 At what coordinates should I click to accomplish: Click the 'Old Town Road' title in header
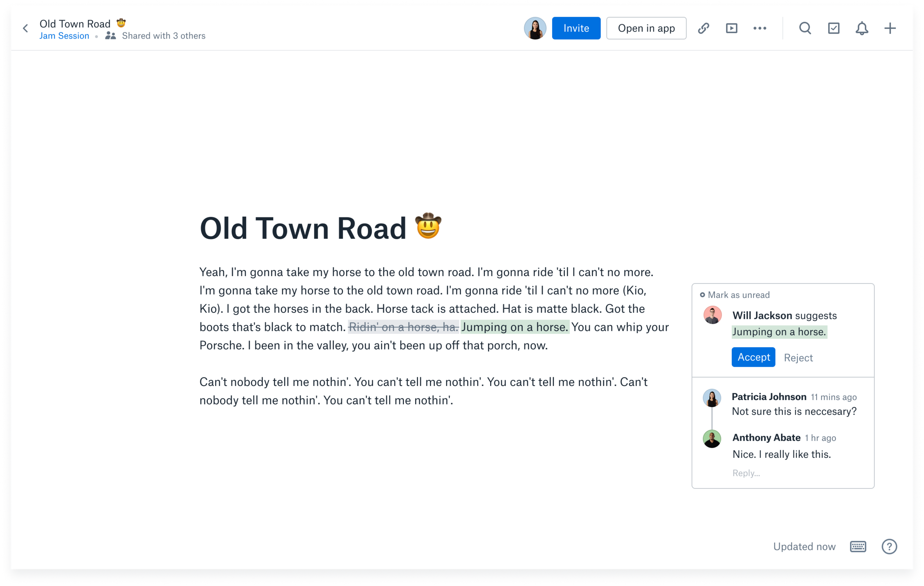[x=75, y=24]
